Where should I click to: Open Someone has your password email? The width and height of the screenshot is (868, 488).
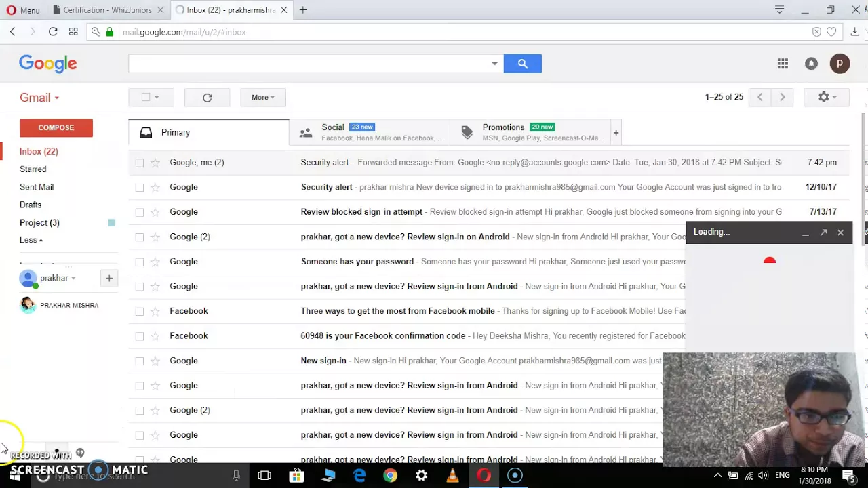pyautogui.click(x=357, y=262)
